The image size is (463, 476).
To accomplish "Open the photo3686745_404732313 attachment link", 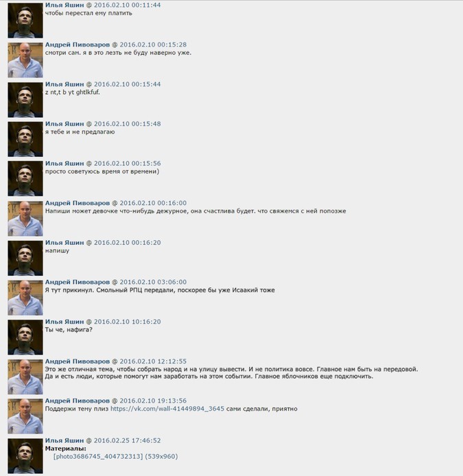I will [98, 457].
